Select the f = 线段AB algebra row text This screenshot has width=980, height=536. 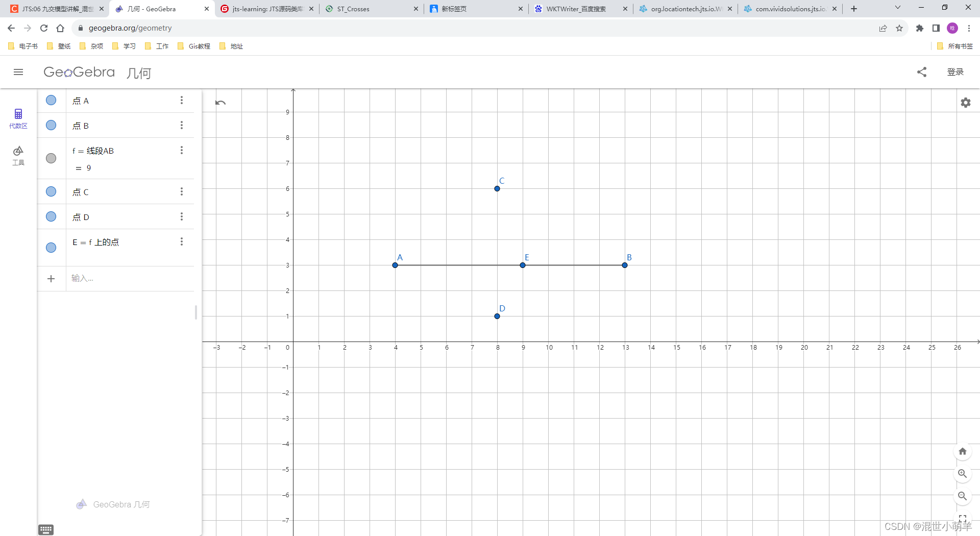click(93, 151)
